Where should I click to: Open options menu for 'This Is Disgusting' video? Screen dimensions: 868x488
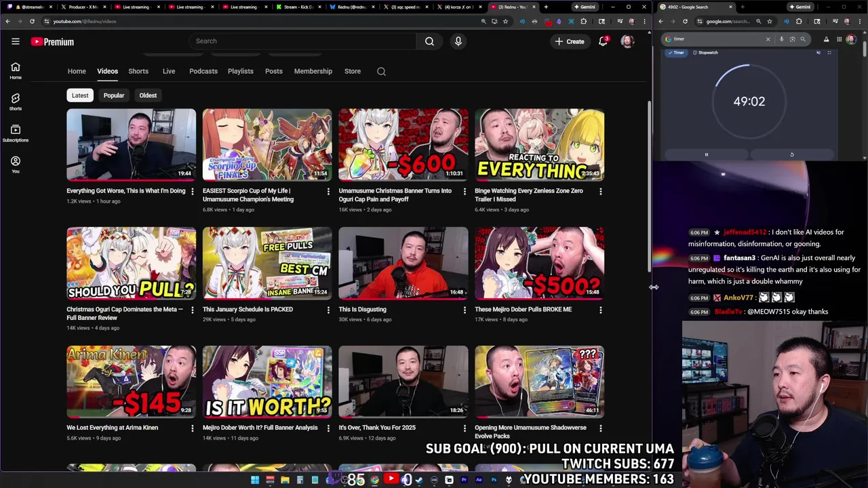click(465, 310)
